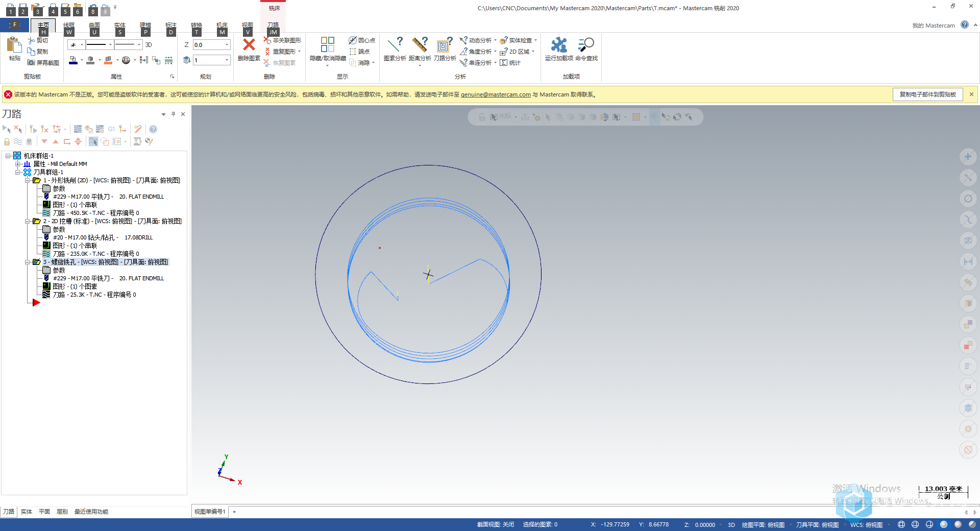Viewport: 980px width, 531px height.
Task: Collapse the 刀具群组-1 tree node
Action: pyautogui.click(x=17, y=172)
